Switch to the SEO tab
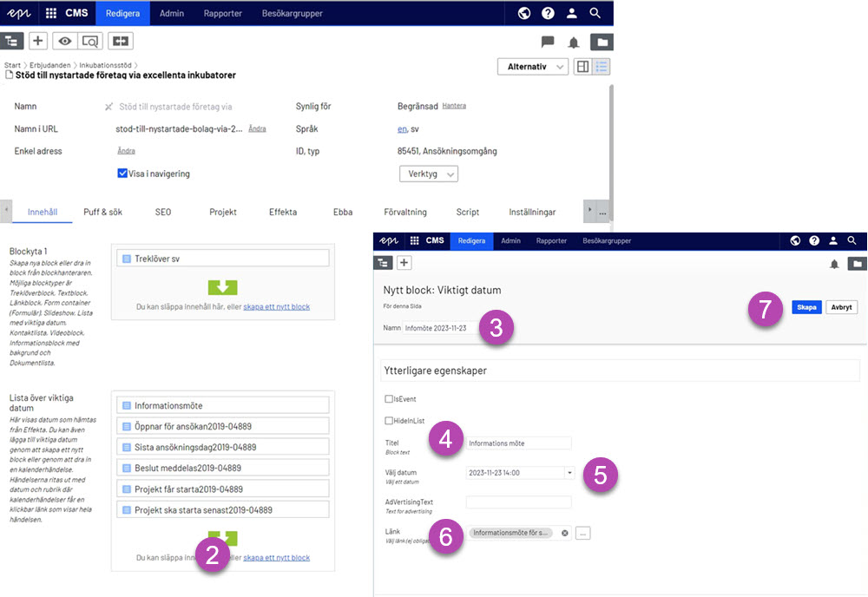This screenshot has height=597, width=868. click(x=163, y=212)
